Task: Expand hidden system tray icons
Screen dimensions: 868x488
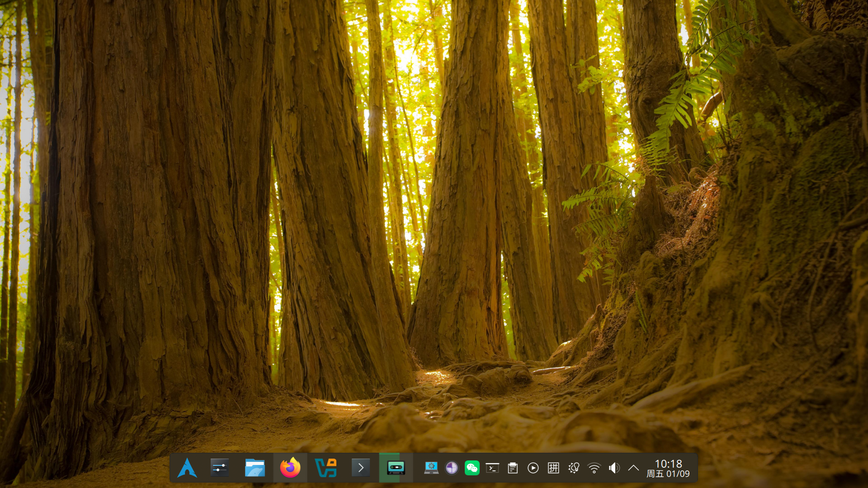Action: [x=633, y=468]
